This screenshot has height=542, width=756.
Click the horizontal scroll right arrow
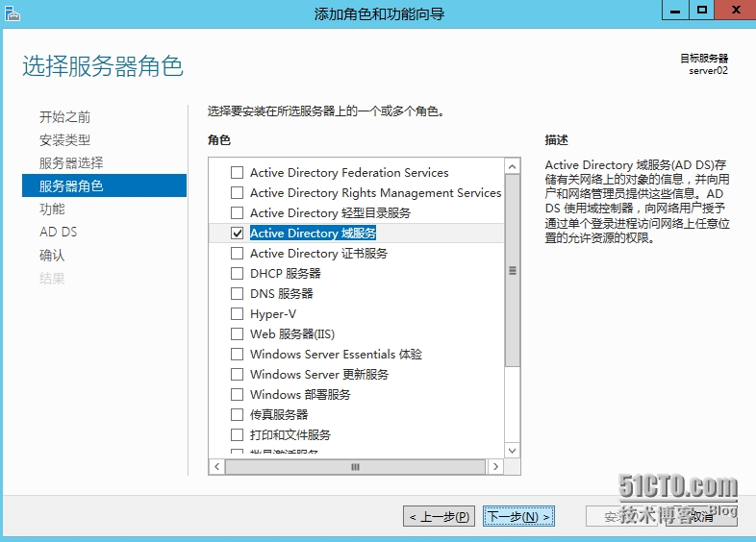pyautogui.click(x=495, y=466)
